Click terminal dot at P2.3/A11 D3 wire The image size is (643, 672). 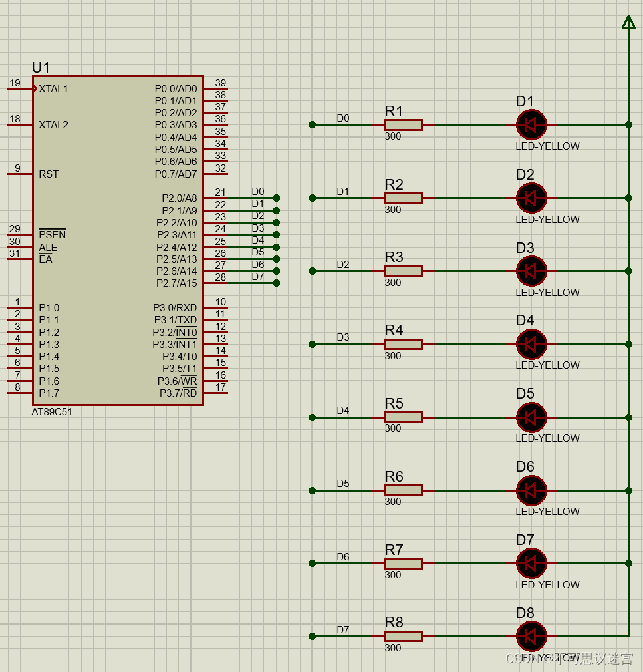277,234
